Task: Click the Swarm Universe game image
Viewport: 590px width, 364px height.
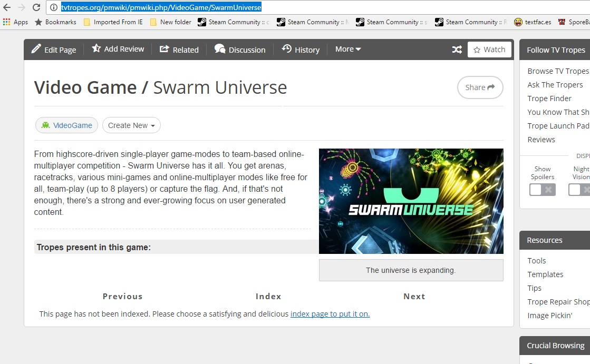Action: 411,201
